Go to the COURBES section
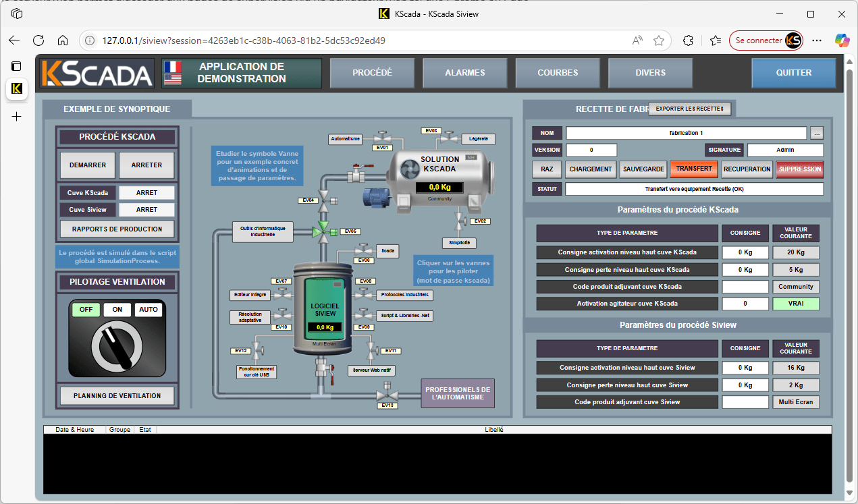 click(558, 73)
